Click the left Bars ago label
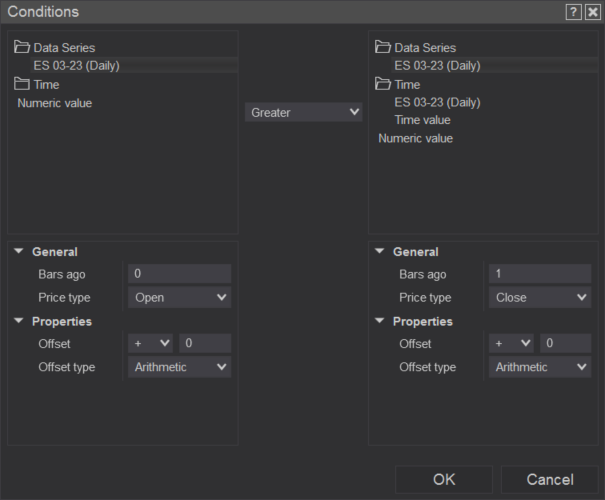The height and width of the screenshot is (500, 605). (62, 274)
